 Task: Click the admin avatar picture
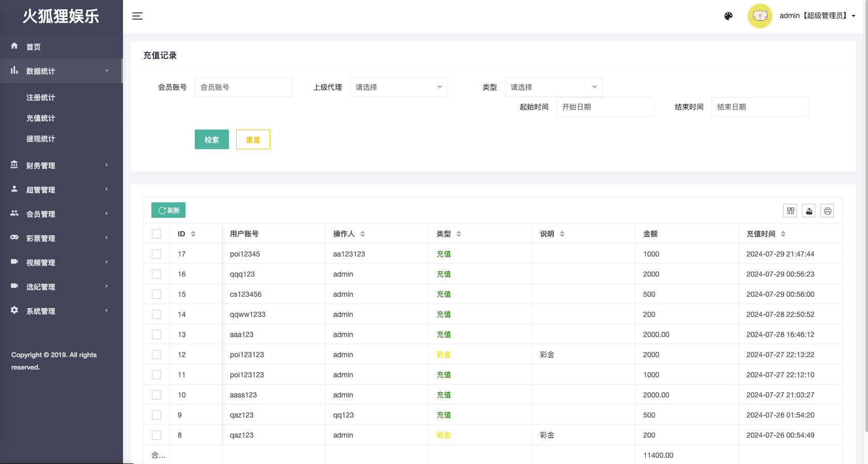point(760,16)
